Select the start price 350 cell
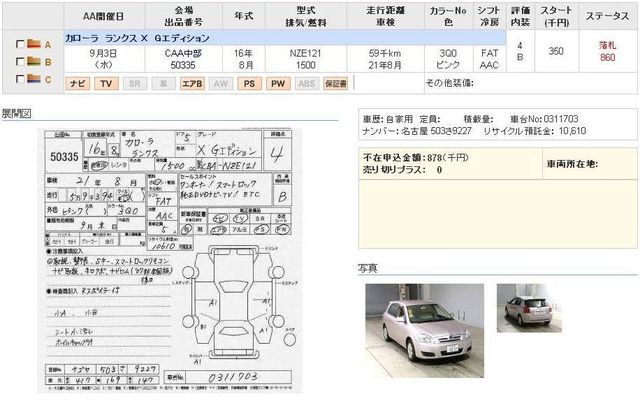Viewport: 640px width, 401px height. pyautogui.click(x=556, y=51)
